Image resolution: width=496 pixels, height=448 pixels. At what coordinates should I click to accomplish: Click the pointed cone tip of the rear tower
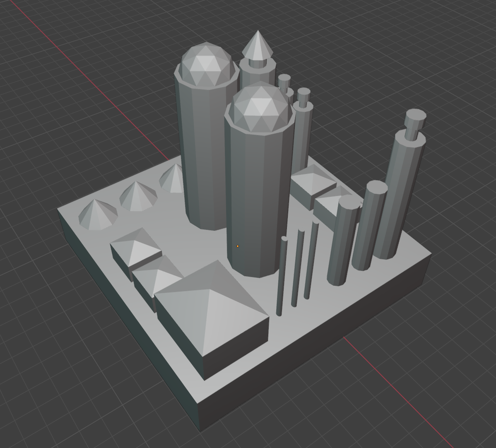coord(258,45)
